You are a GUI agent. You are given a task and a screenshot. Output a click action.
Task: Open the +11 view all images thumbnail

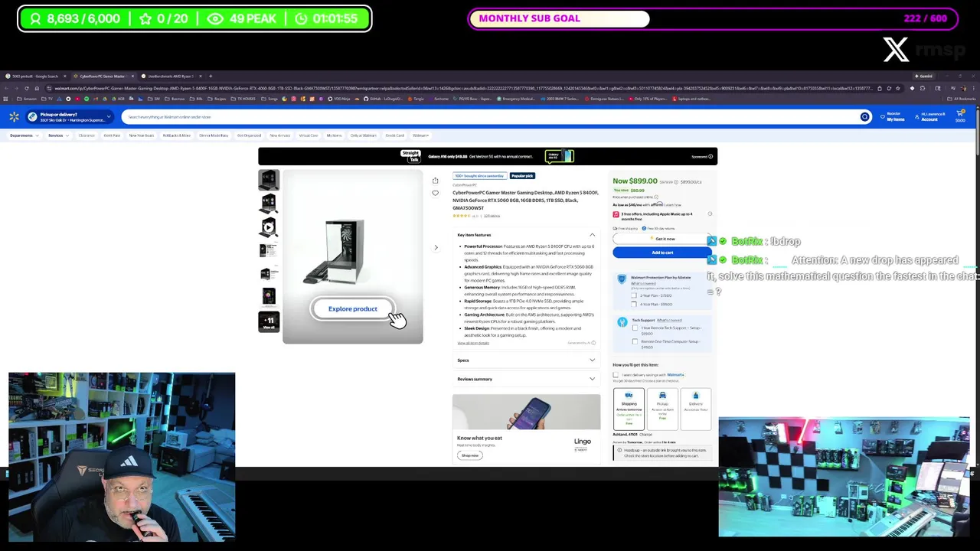pos(269,321)
